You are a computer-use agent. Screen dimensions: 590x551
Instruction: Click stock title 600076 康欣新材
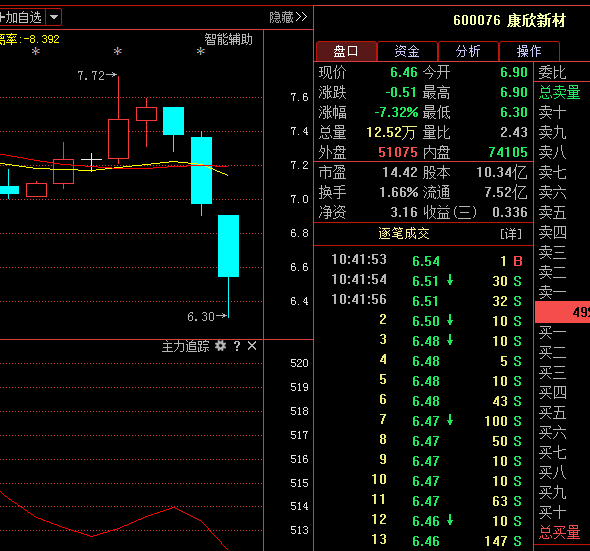(x=509, y=20)
